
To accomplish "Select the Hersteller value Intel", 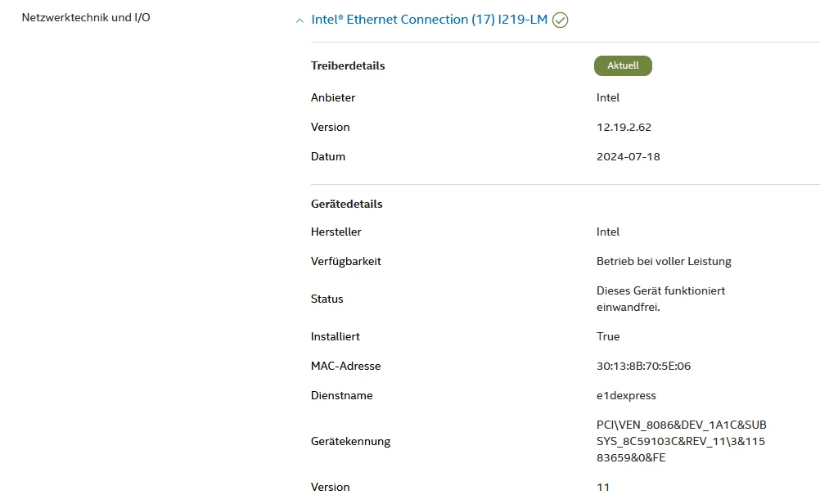I will point(608,232).
